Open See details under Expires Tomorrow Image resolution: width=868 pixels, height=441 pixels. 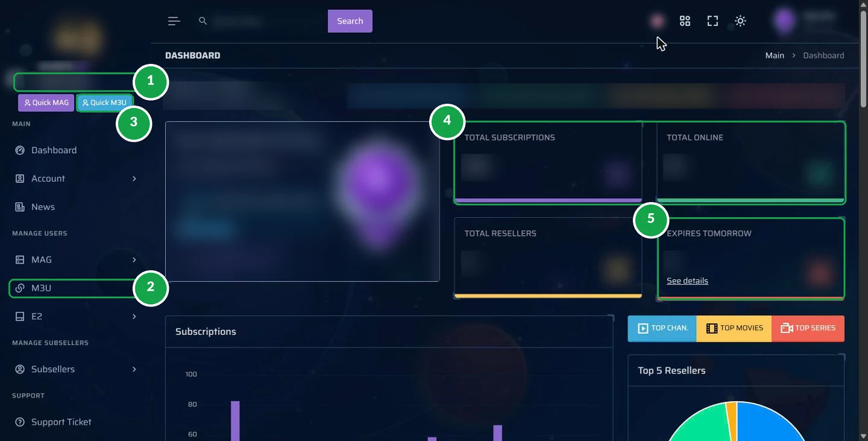tap(687, 281)
